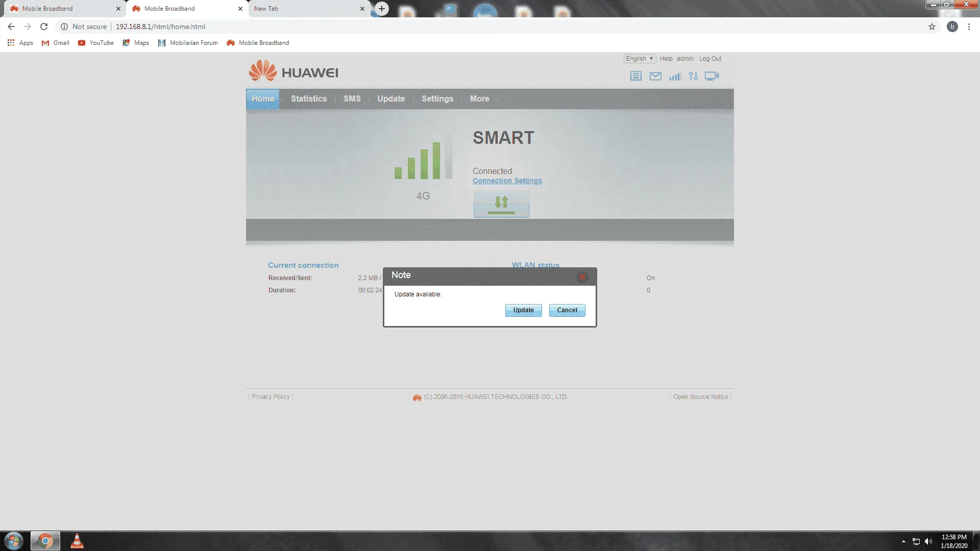Open the volume speaker tray icon
The width and height of the screenshot is (980, 551).
928,541
